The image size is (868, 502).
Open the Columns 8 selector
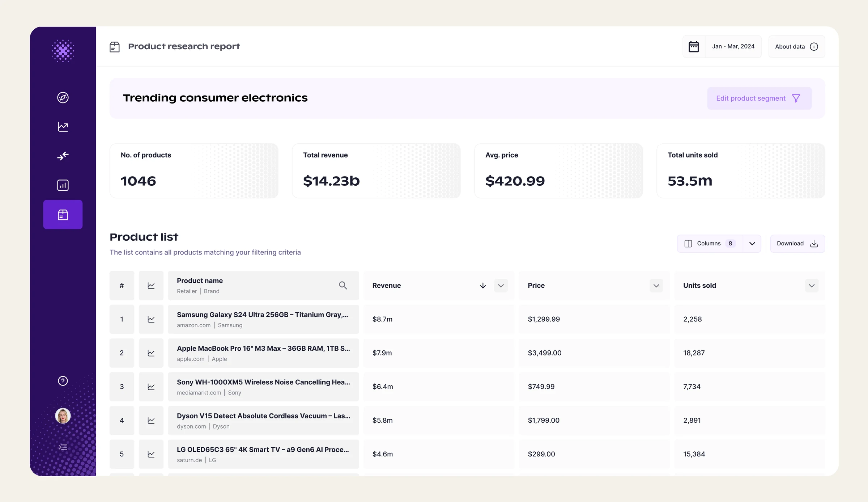(710, 244)
